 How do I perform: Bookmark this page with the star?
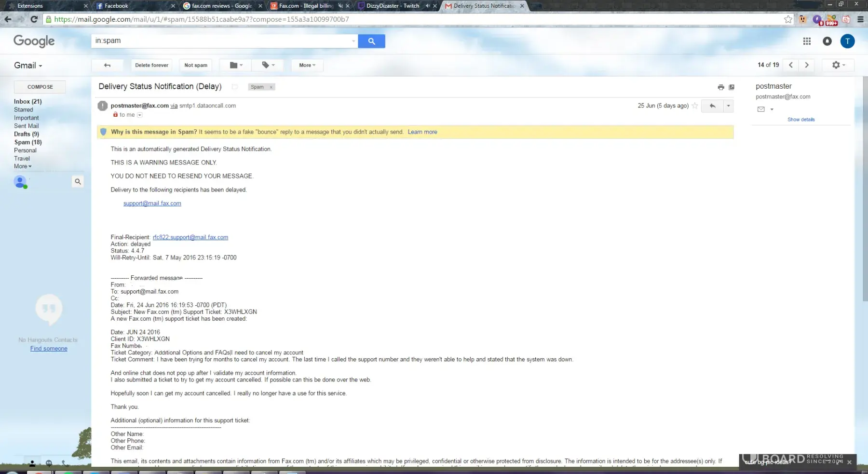click(788, 19)
